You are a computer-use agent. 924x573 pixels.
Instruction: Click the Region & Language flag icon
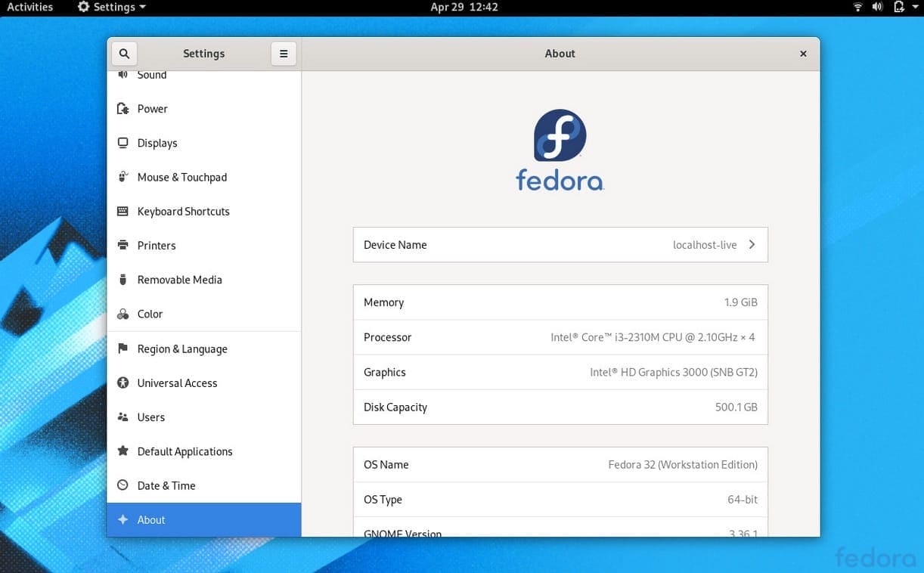coord(122,348)
